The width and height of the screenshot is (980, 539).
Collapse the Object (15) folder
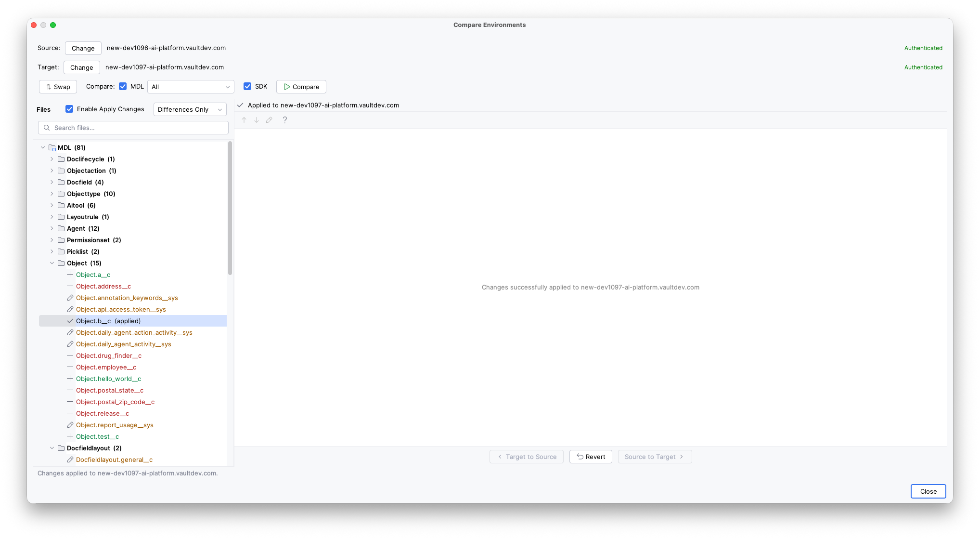click(x=52, y=263)
